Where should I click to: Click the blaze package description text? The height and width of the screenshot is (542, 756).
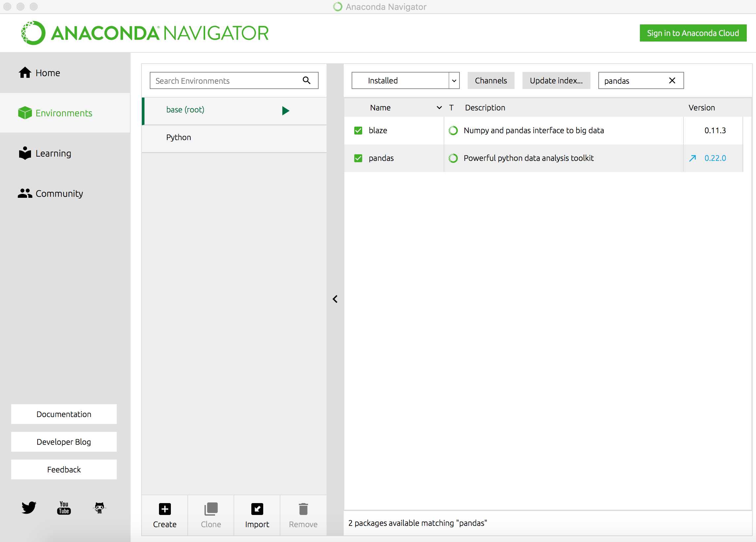(534, 130)
